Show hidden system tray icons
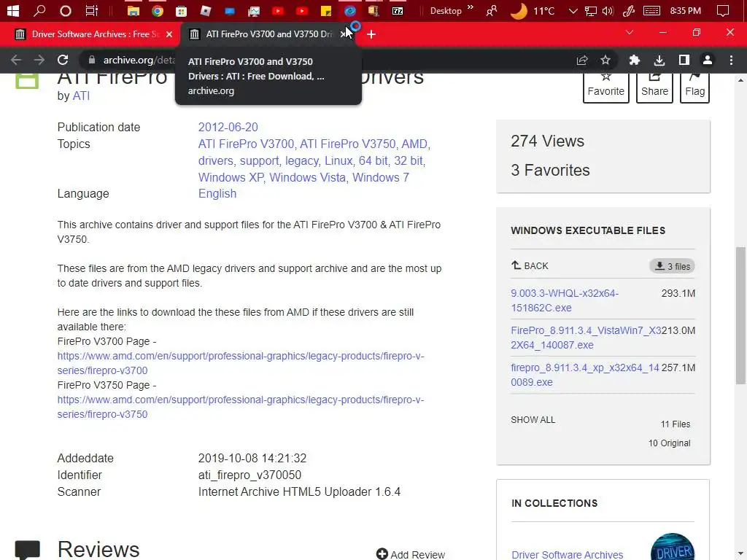 point(573,10)
